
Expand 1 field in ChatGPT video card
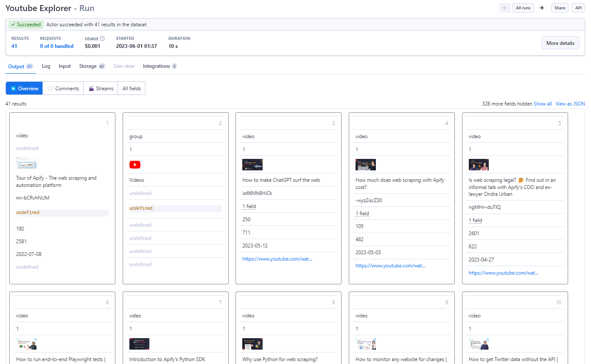249,206
